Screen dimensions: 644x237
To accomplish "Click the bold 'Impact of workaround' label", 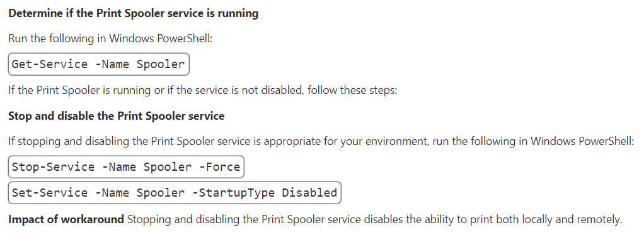I will pos(66,219).
